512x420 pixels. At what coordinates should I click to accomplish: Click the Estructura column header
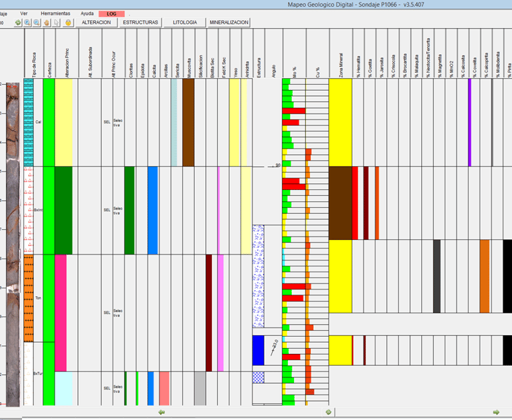[x=259, y=67]
